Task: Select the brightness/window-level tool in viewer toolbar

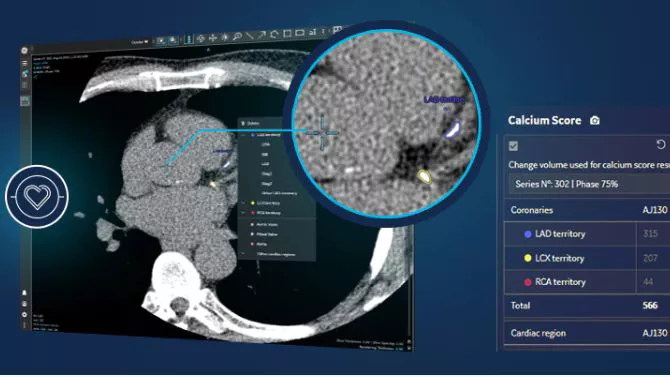Action: [x=225, y=38]
